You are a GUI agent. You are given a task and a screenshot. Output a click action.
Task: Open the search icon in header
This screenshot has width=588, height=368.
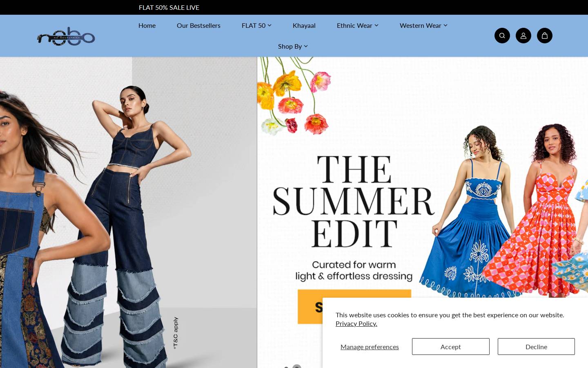502,36
